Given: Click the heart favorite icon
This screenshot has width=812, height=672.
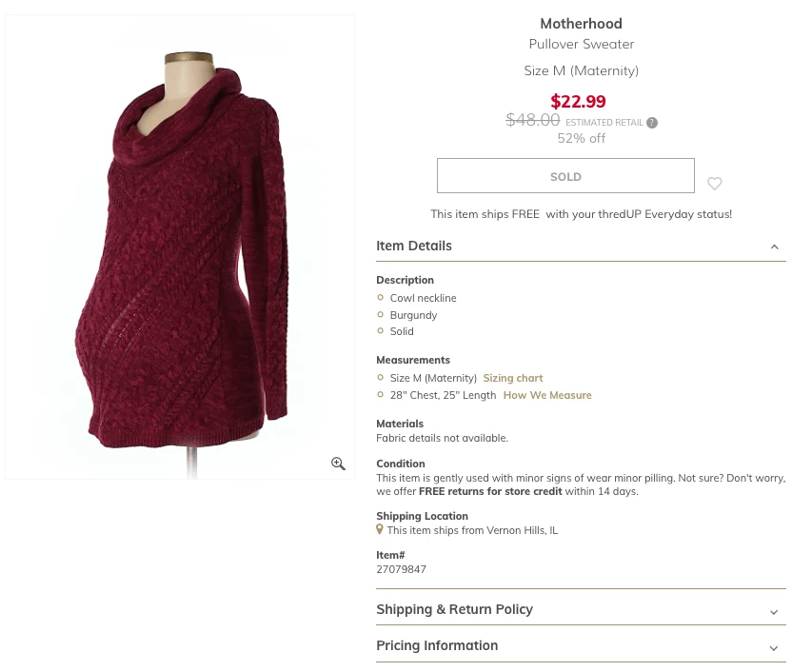Looking at the screenshot, I should click(x=714, y=184).
